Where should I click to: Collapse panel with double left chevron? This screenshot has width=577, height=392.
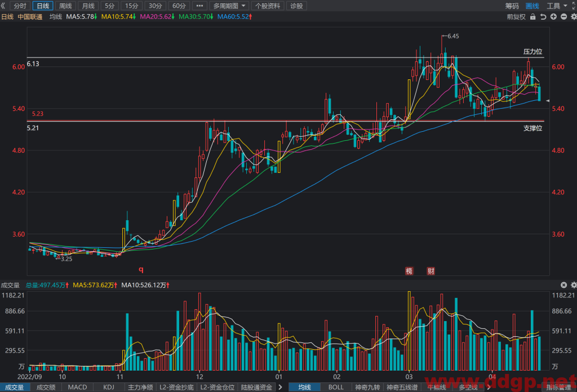(3, 6)
